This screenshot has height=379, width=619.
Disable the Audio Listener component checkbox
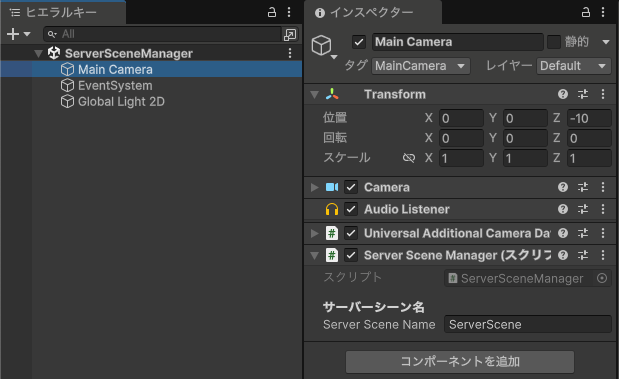[x=351, y=209]
